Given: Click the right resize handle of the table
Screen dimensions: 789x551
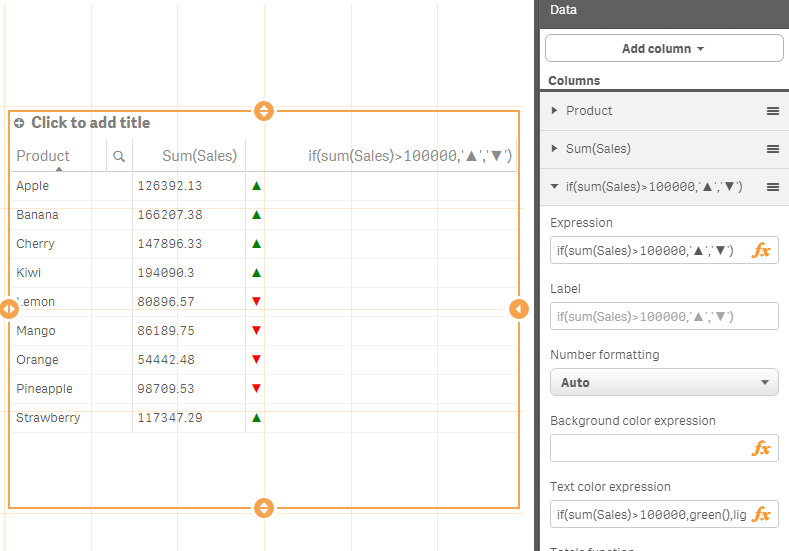Looking at the screenshot, I should click(518, 309).
